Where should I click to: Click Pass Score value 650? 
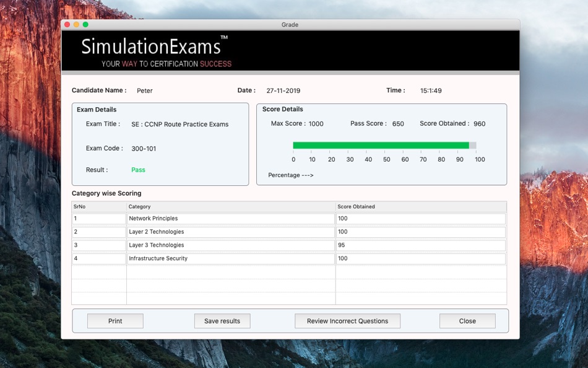398,124
